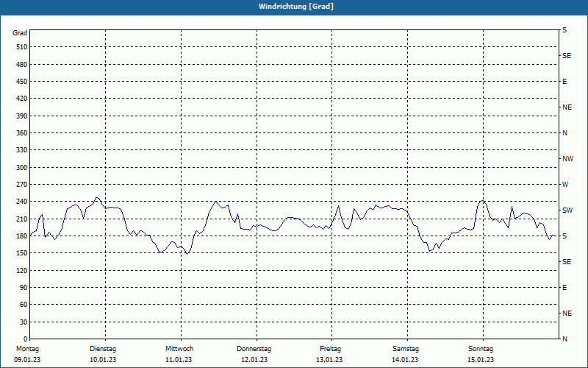Select the date 14.01.23 on the x-axis
The image size is (588, 368).
(405, 360)
